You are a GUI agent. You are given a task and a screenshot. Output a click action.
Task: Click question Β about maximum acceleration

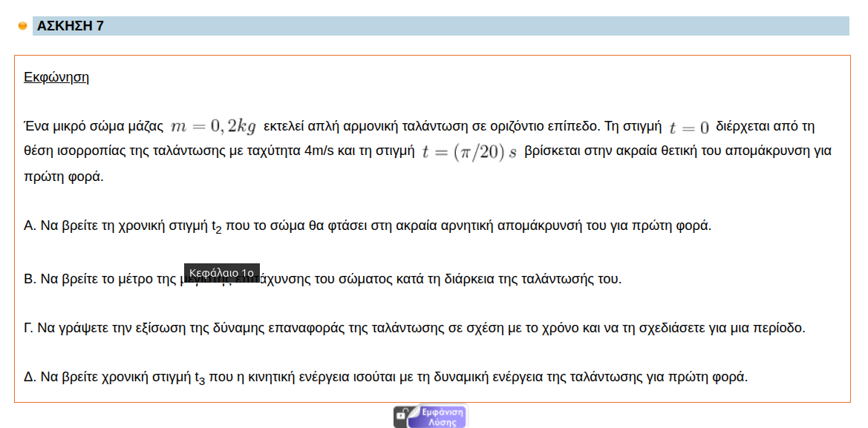[323, 279]
